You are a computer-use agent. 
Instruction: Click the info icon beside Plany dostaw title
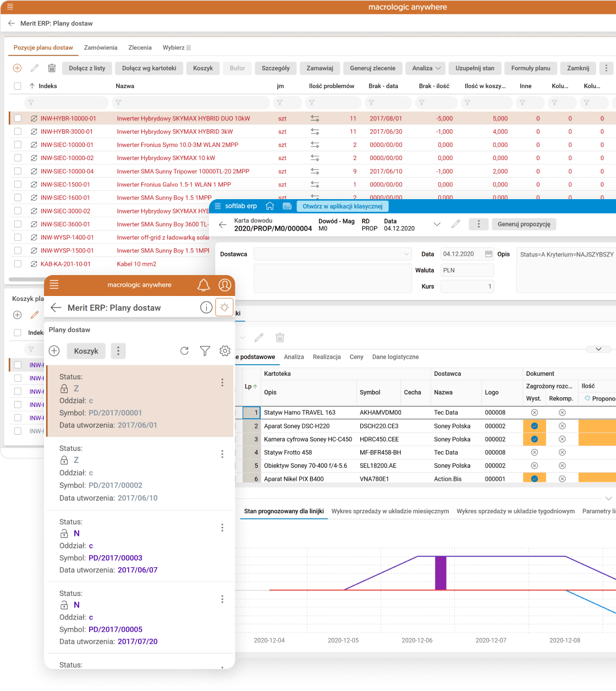pyautogui.click(x=206, y=308)
